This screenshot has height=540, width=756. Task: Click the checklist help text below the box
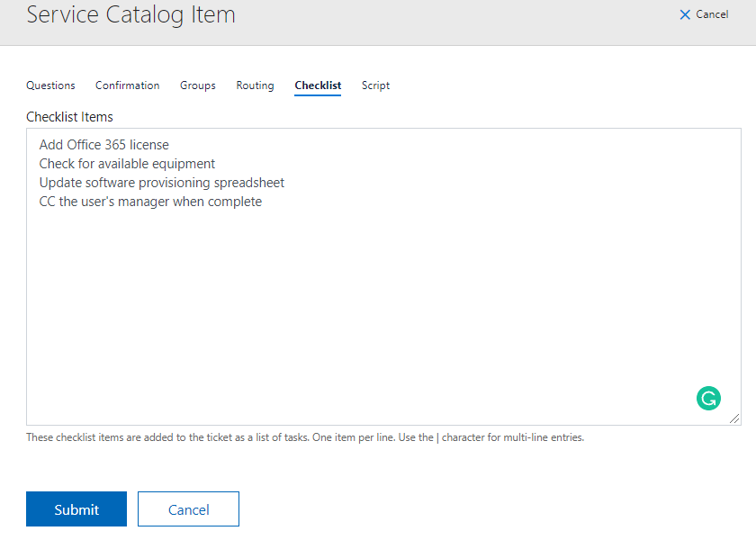305,437
